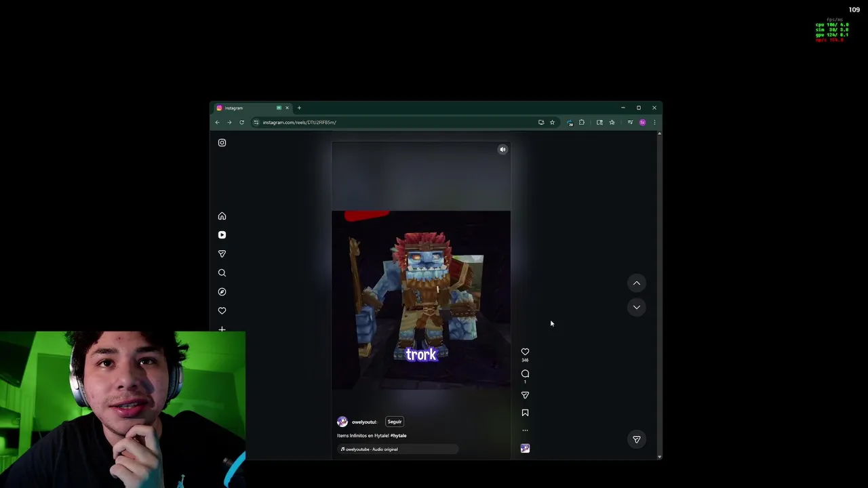Open Search in the Instagram sidebar

coord(222,272)
